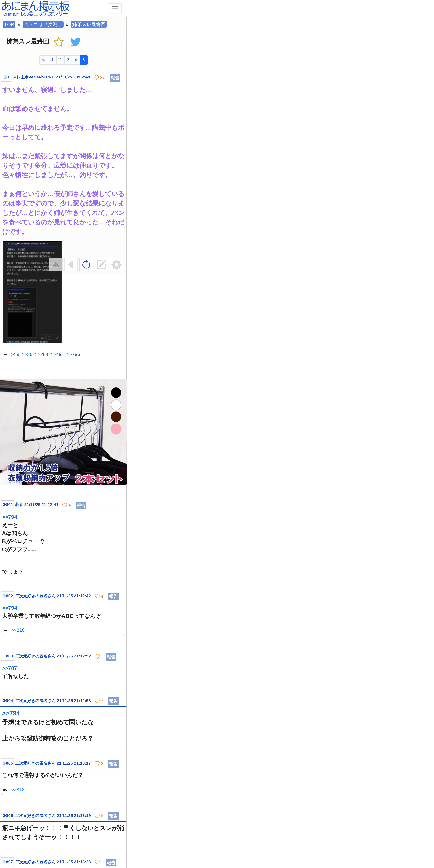Favorite the thread with the star icon
This screenshot has width=434, height=868.
[59, 42]
